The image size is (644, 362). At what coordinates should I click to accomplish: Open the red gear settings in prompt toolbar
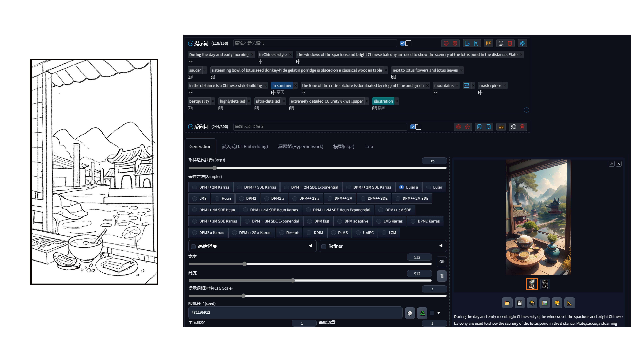[455, 43]
